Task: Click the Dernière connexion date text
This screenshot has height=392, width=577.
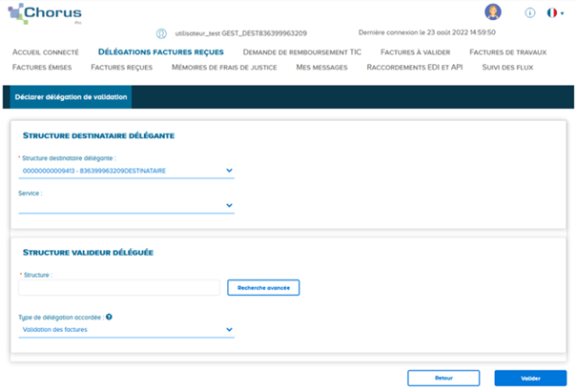Action: click(x=427, y=32)
